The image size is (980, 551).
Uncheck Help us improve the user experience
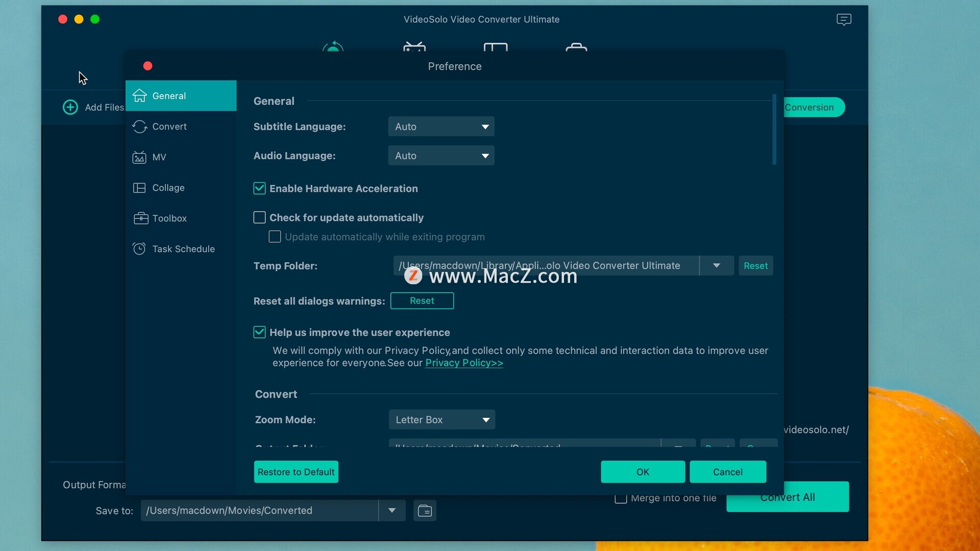click(259, 332)
